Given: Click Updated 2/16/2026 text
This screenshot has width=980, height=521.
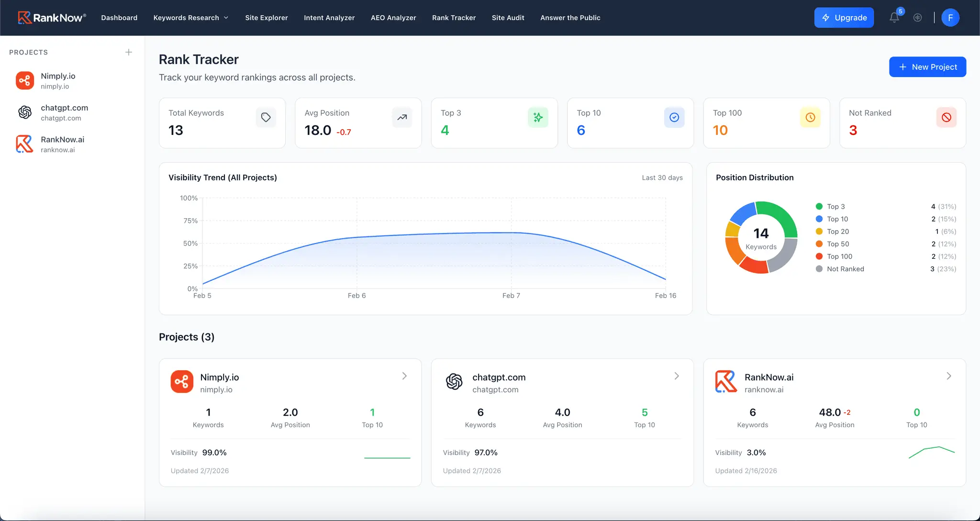Looking at the screenshot, I should coord(746,471).
